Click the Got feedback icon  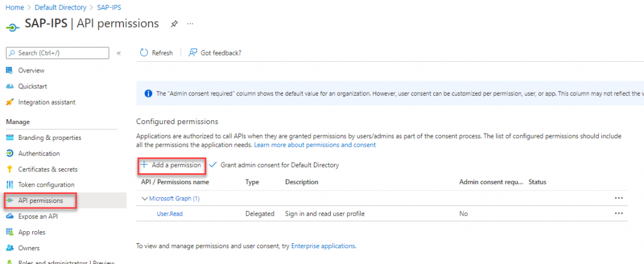[x=192, y=53]
